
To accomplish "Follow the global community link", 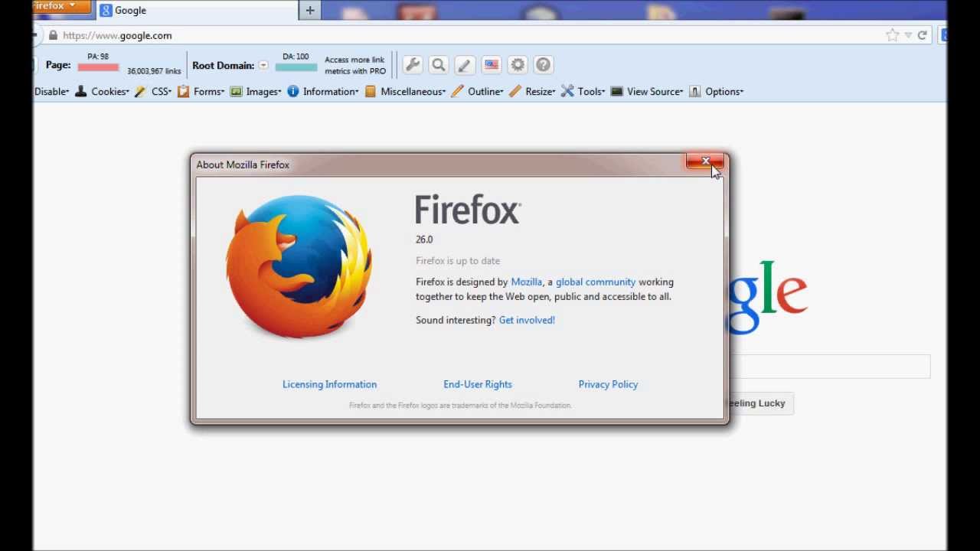I will 596,282.
